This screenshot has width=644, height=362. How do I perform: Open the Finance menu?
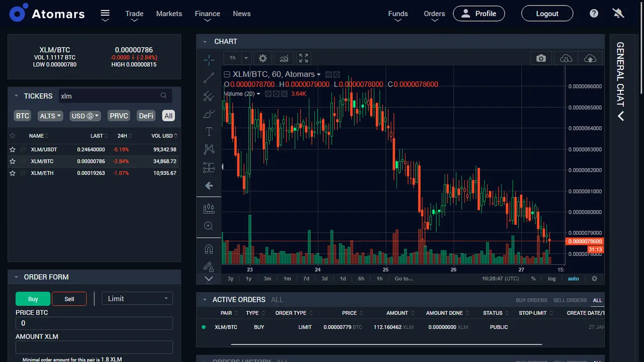click(207, 14)
